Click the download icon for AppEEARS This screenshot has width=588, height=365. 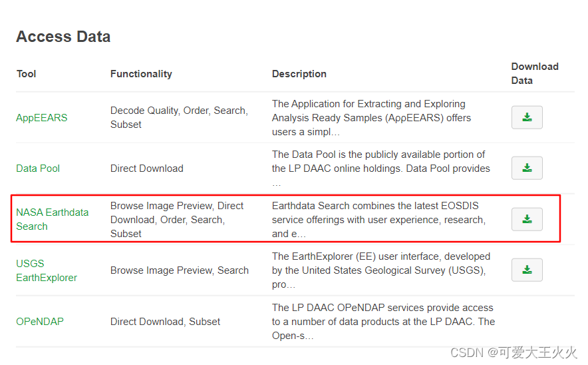coord(527,118)
